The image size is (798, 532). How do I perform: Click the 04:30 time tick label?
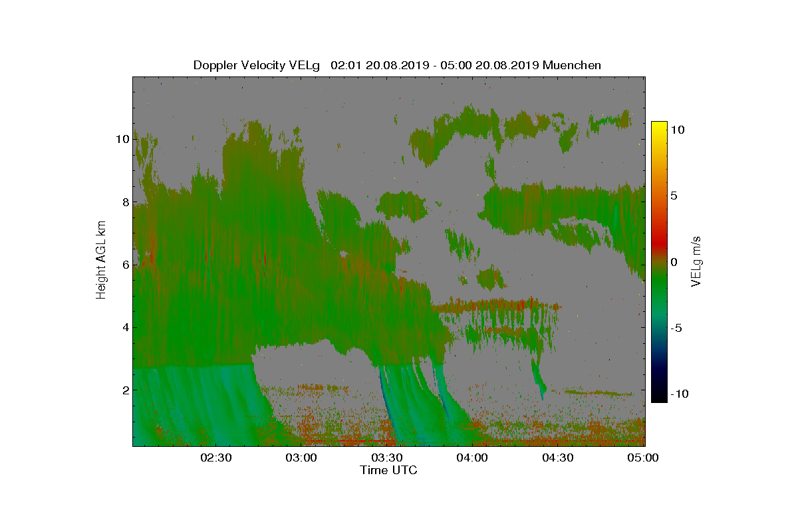click(x=559, y=458)
